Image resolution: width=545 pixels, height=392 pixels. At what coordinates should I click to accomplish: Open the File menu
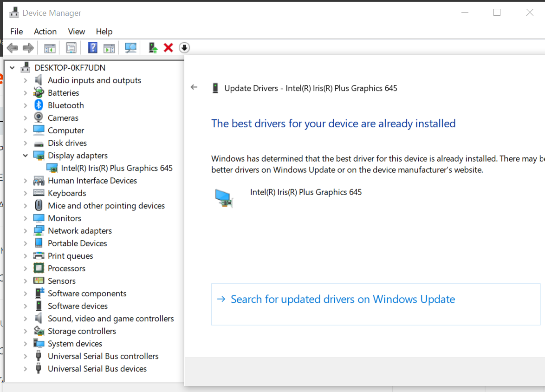[x=17, y=32]
